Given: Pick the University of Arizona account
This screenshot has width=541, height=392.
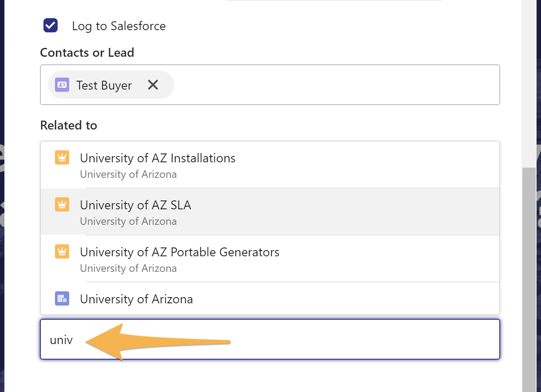Looking at the screenshot, I should click(x=136, y=299).
